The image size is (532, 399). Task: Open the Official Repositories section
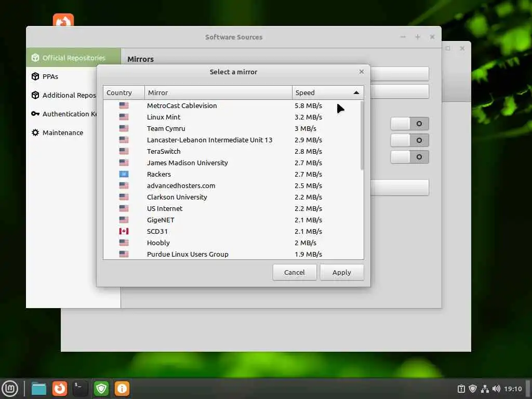(x=74, y=58)
